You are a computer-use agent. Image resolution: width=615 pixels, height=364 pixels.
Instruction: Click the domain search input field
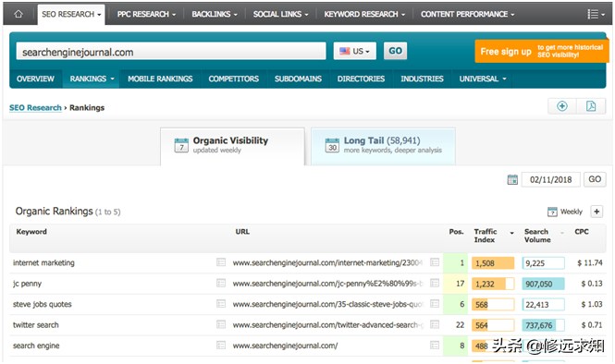click(171, 52)
